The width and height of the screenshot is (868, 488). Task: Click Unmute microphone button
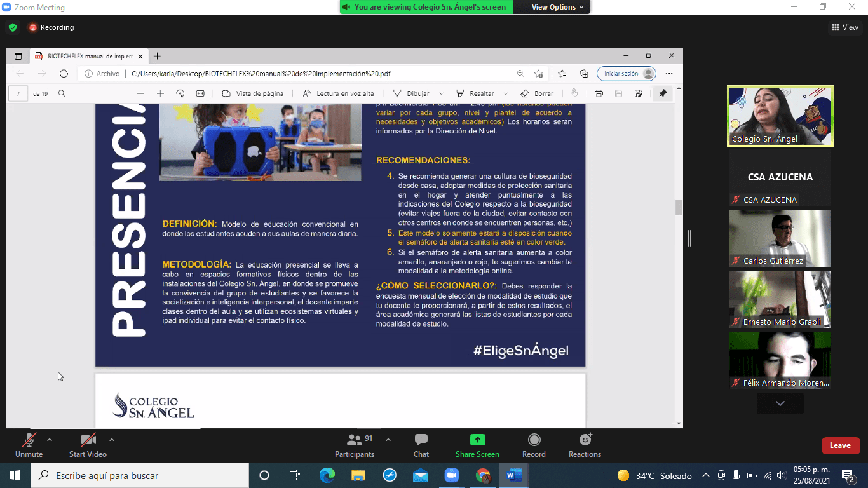point(29,445)
